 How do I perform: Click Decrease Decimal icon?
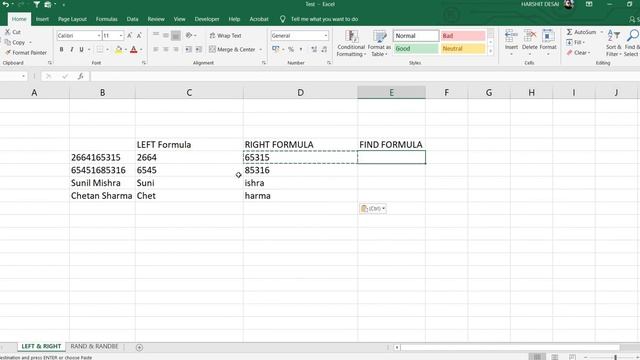point(324,49)
